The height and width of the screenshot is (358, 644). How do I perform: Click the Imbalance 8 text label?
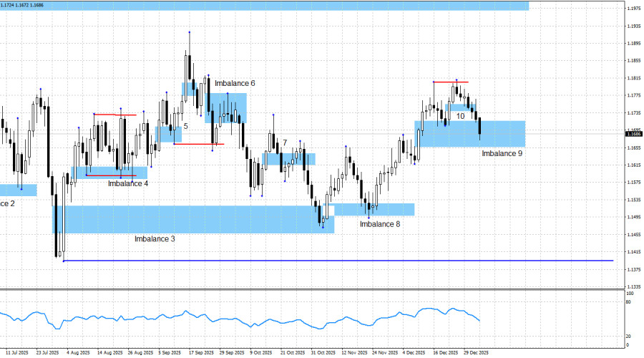[x=380, y=224]
